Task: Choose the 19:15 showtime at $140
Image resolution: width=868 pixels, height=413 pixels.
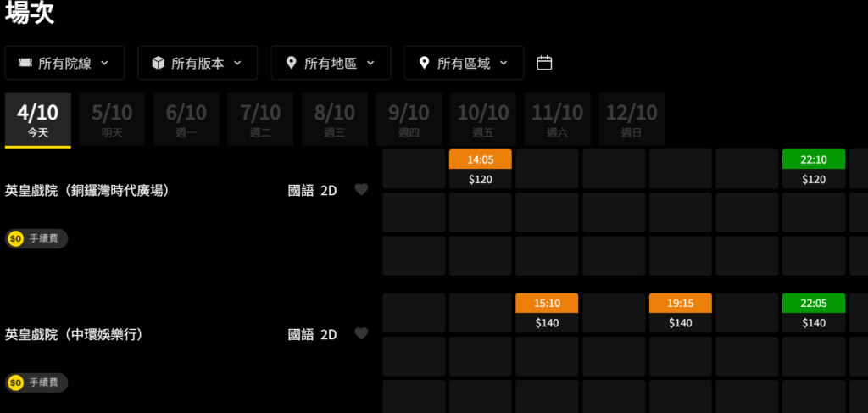Action: coord(680,312)
